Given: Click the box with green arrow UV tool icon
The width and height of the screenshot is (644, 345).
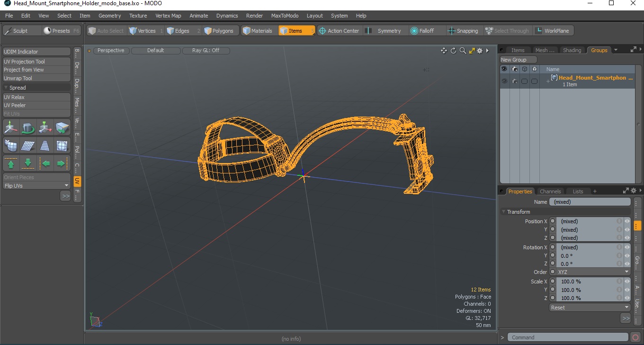Looking at the screenshot, I should (x=62, y=127).
